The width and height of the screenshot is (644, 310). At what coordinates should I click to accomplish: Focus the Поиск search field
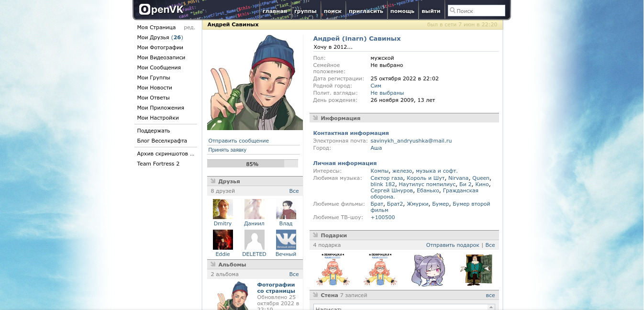(x=477, y=11)
